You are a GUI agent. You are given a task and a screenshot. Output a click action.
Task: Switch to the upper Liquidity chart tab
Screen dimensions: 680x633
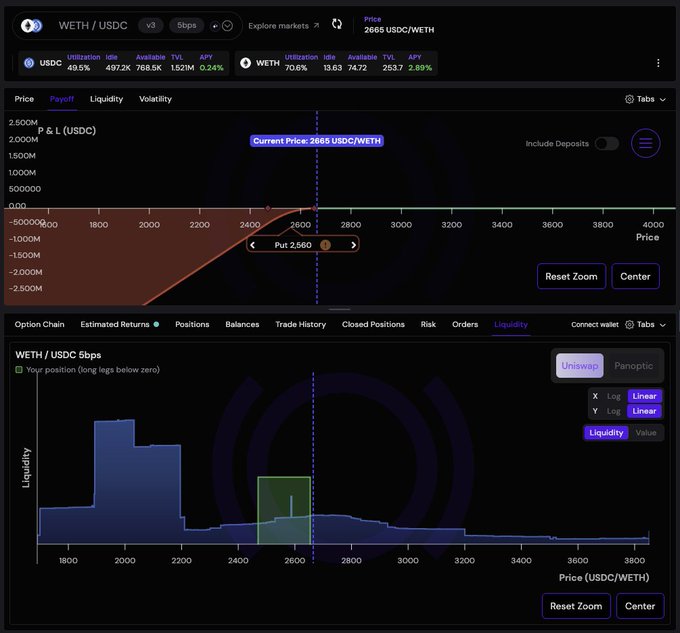click(x=106, y=99)
